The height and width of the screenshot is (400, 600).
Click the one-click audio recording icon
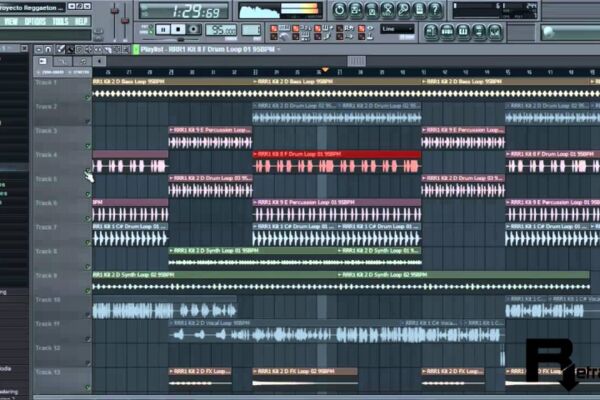tap(387, 10)
